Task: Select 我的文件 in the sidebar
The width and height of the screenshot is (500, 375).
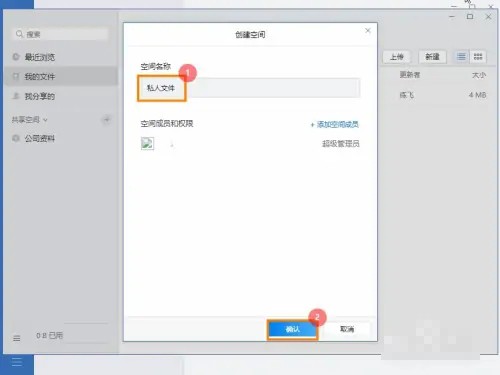Action: point(61,77)
